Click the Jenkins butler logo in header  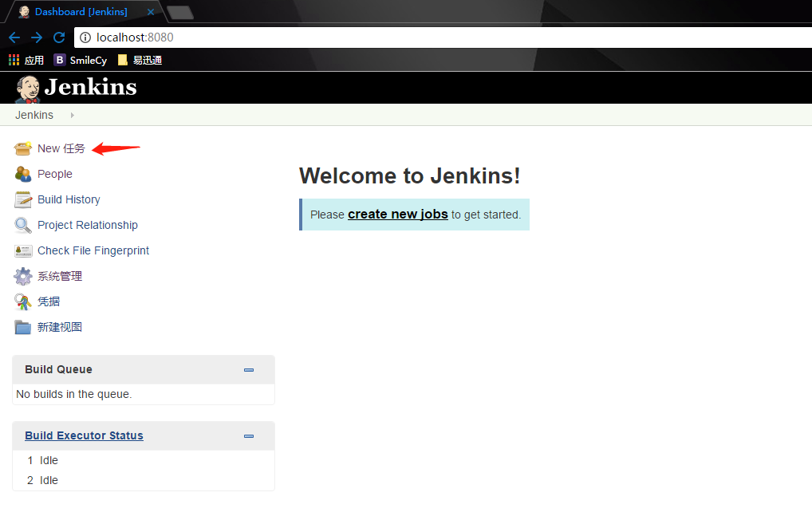(27, 89)
